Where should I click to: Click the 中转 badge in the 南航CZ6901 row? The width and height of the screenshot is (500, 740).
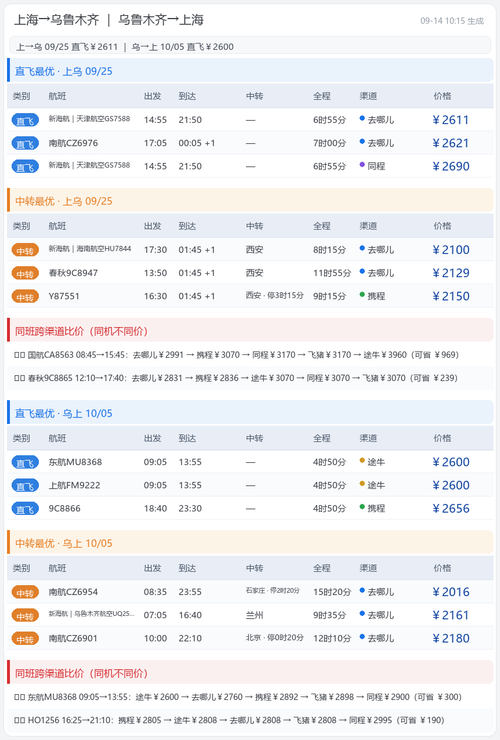point(25,639)
